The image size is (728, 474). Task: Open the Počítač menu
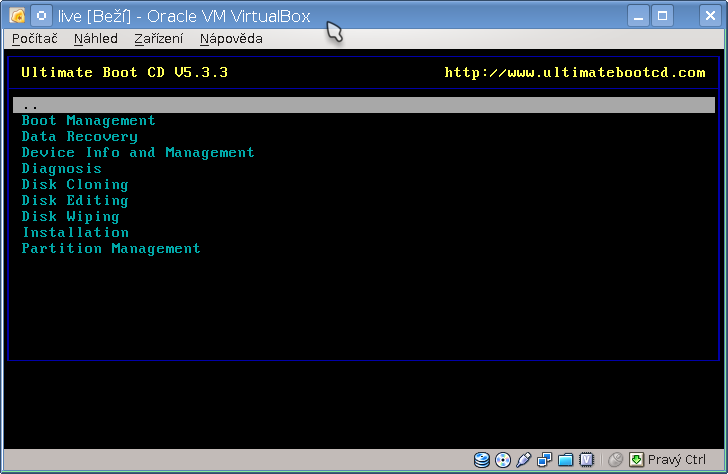click(x=35, y=39)
